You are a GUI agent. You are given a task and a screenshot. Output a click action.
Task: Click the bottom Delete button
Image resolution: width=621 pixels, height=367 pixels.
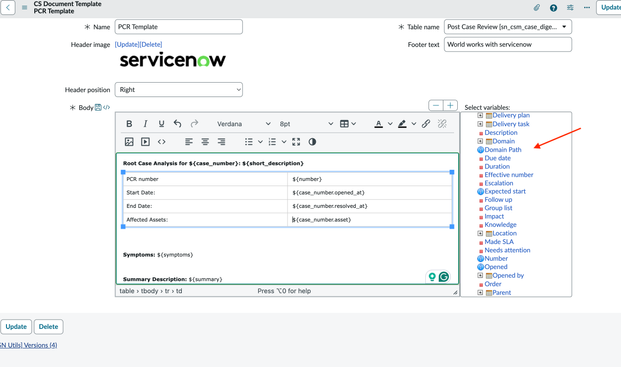[x=48, y=327]
